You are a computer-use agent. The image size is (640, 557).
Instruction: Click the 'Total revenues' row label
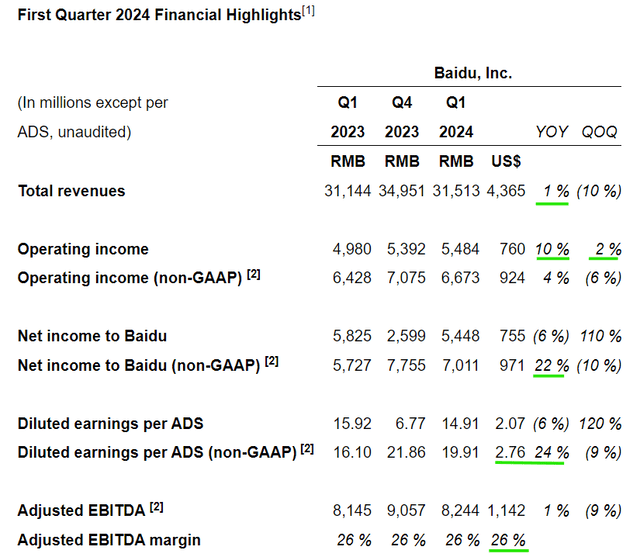pos(71,191)
